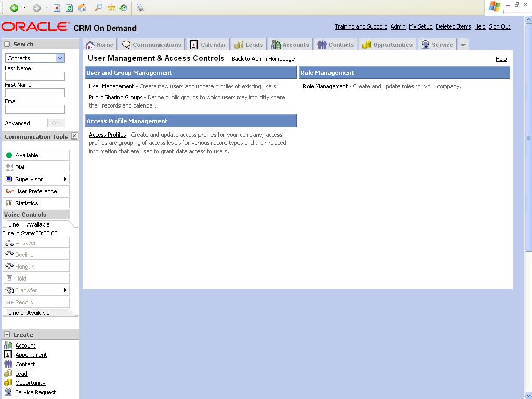Open the browser History icon
532x399 pixels.
click(x=124, y=7)
